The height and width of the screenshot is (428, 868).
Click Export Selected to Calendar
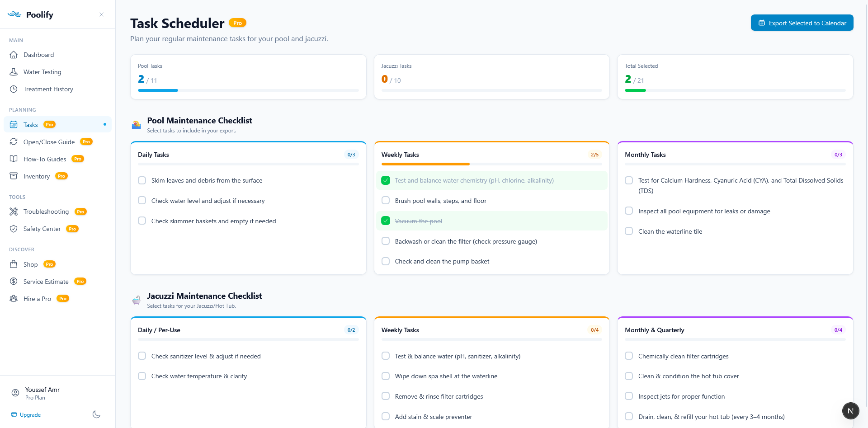802,23
